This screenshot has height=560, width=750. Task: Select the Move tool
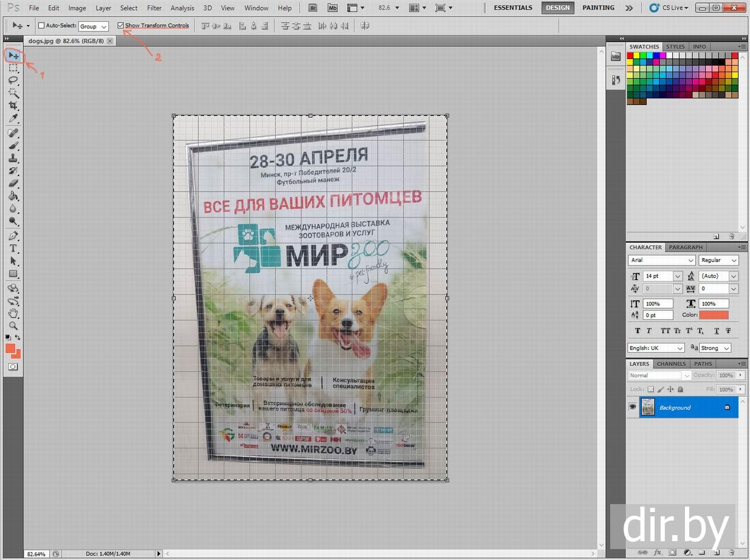tap(13, 56)
